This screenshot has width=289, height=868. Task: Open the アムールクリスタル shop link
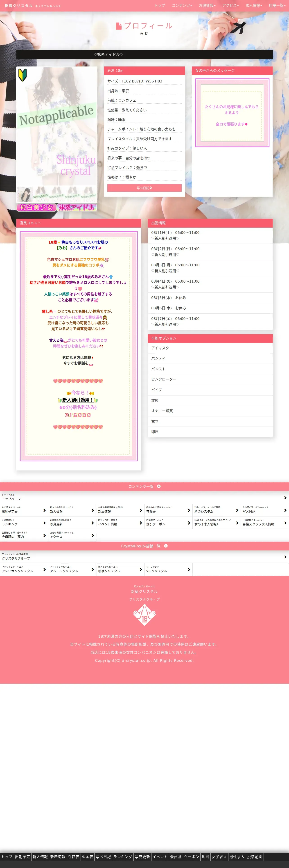tap(72, 569)
